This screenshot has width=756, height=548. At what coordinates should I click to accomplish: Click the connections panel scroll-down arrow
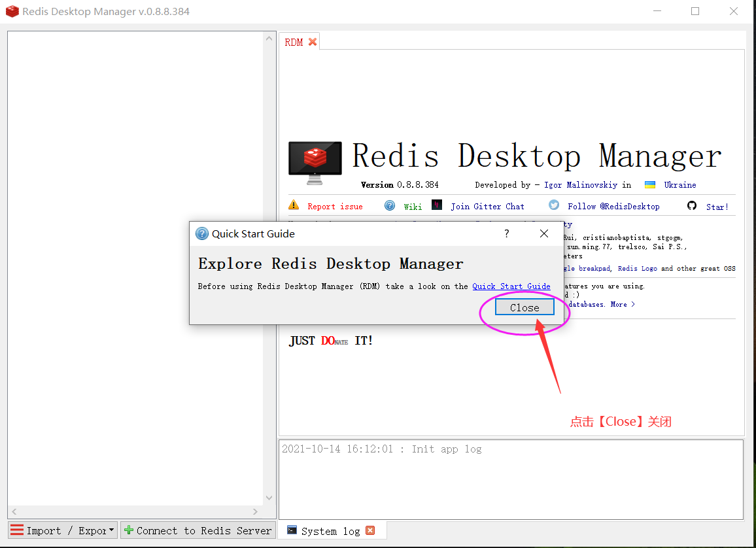269,498
